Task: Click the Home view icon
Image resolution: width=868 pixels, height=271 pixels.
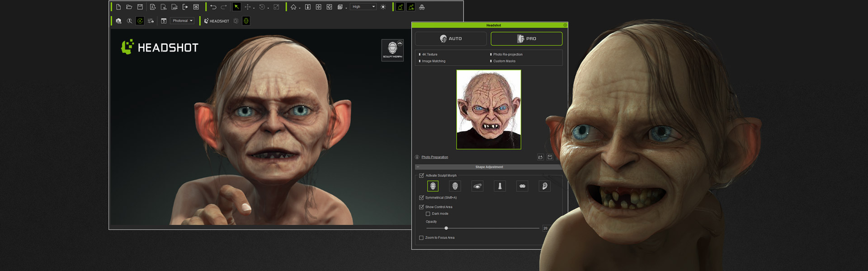Action: click(293, 7)
